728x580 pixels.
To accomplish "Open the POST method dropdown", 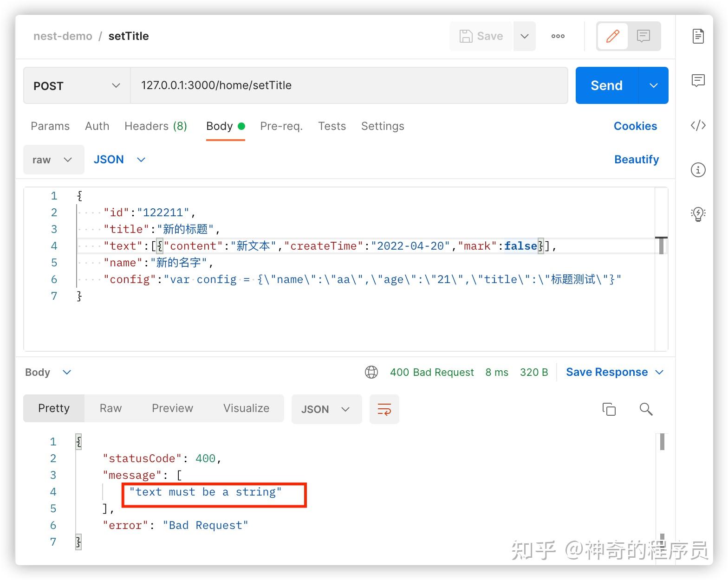I will 77,86.
